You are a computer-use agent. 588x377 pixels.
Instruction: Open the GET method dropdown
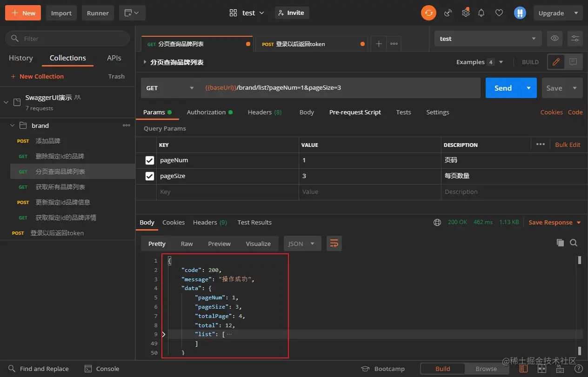pyautogui.click(x=170, y=88)
